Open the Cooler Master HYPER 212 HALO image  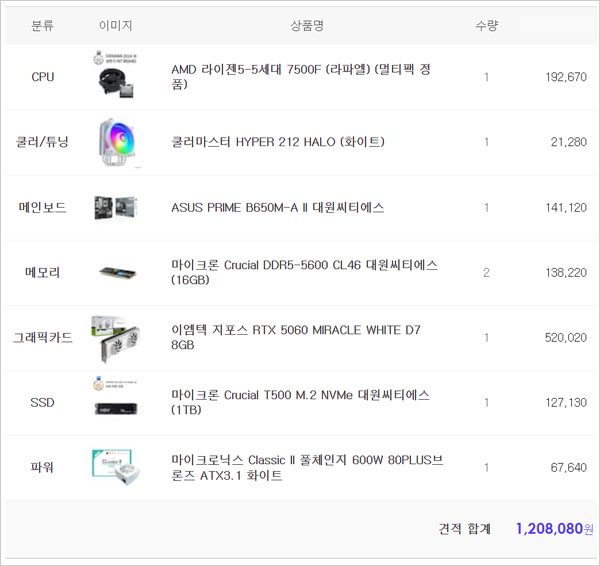(115, 142)
